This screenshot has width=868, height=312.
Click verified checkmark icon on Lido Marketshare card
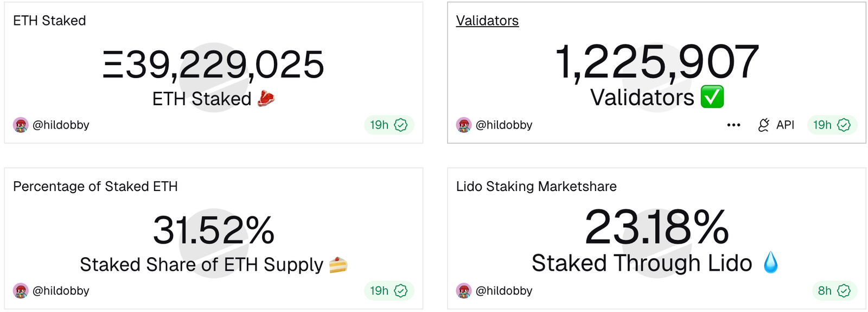[x=844, y=291]
